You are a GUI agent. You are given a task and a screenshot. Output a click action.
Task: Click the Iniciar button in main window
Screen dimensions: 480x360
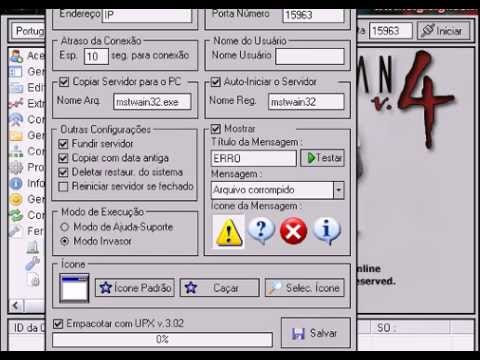pos(444,31)
